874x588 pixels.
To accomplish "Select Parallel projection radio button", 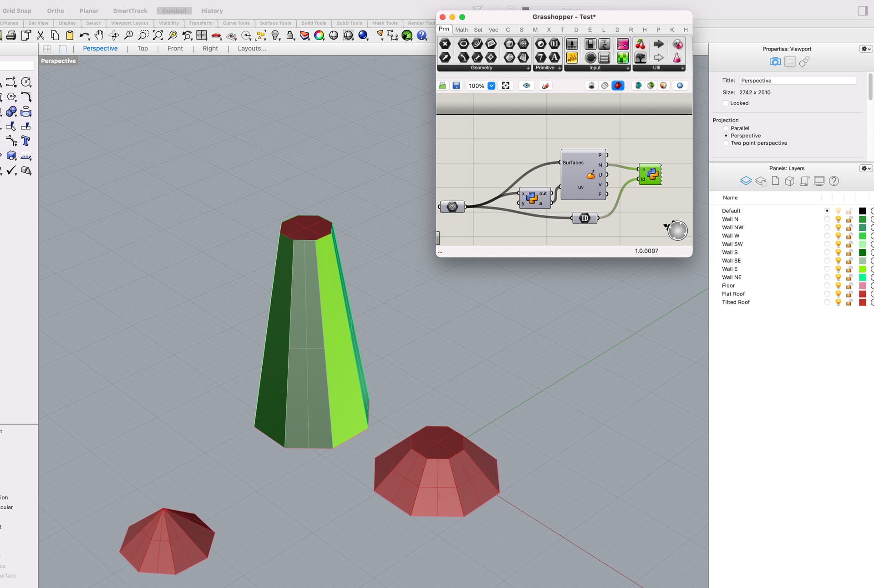I will (726, 128).
